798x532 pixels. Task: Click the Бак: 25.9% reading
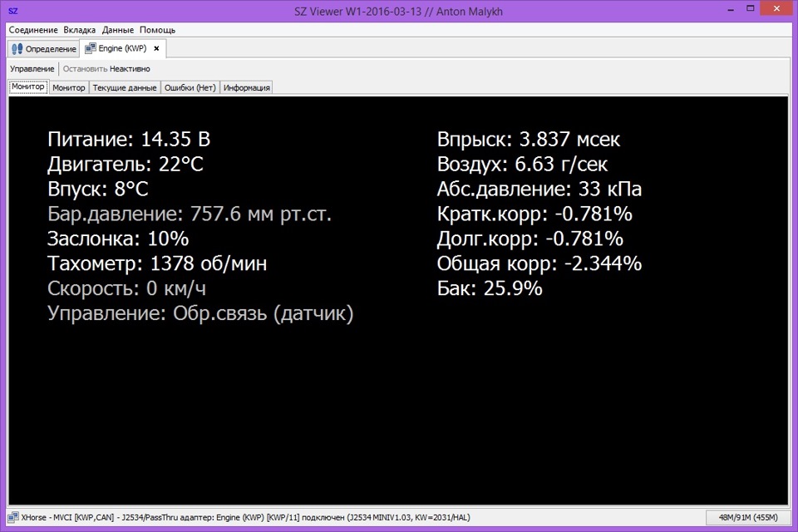click(x=490, y=288)
